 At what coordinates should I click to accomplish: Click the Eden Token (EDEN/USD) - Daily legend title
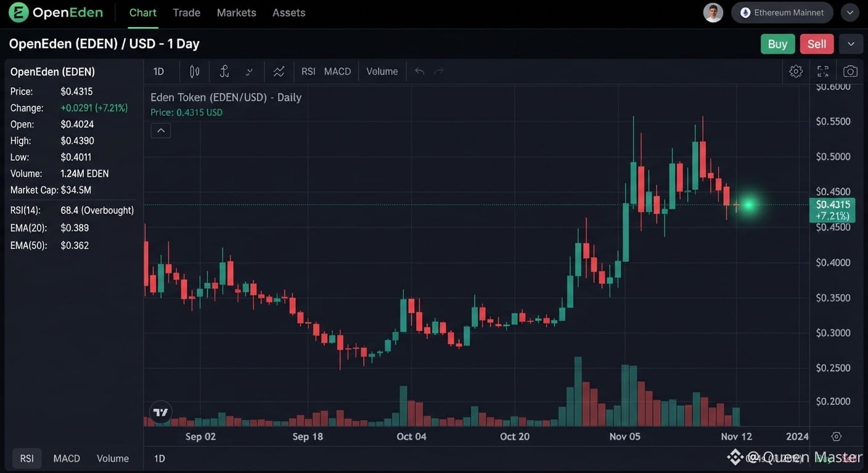click(226, 97)
